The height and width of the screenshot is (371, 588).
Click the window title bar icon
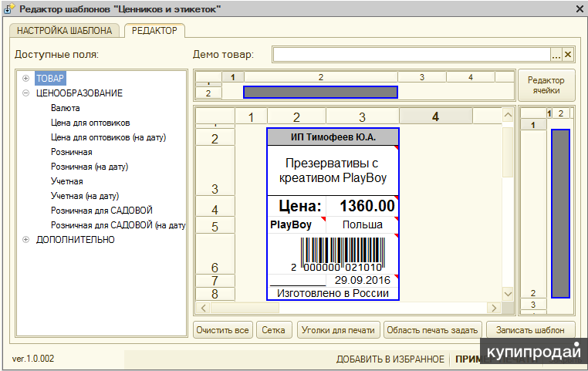(x=9, y=8)
